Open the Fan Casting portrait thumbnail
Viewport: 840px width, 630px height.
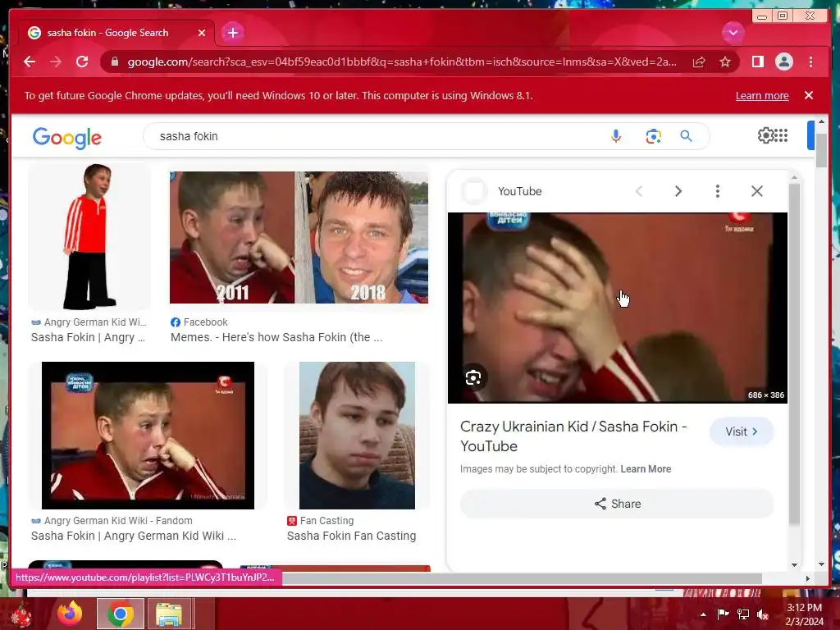click(x=357, y=435)
